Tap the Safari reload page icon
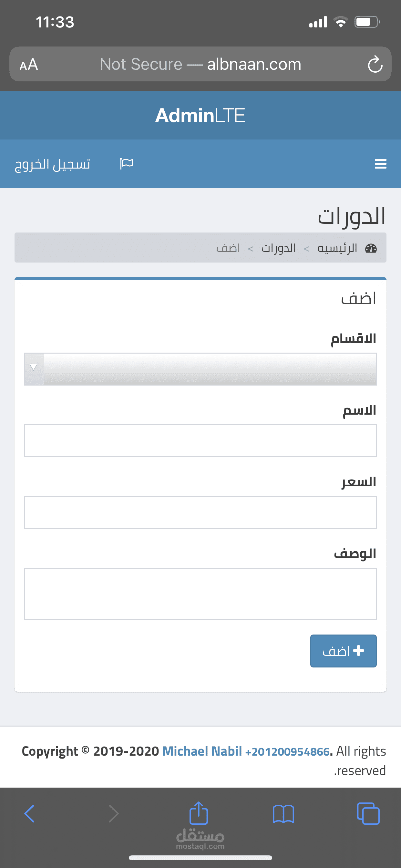Screen dimensions: 401x868 point(375,64)
